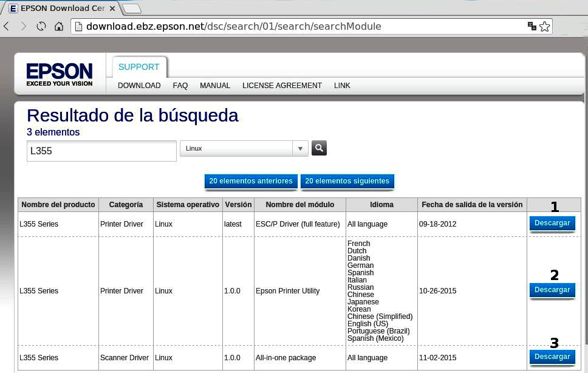Open the FAQ menu item

pyautogui.click(x=180, y=86)
